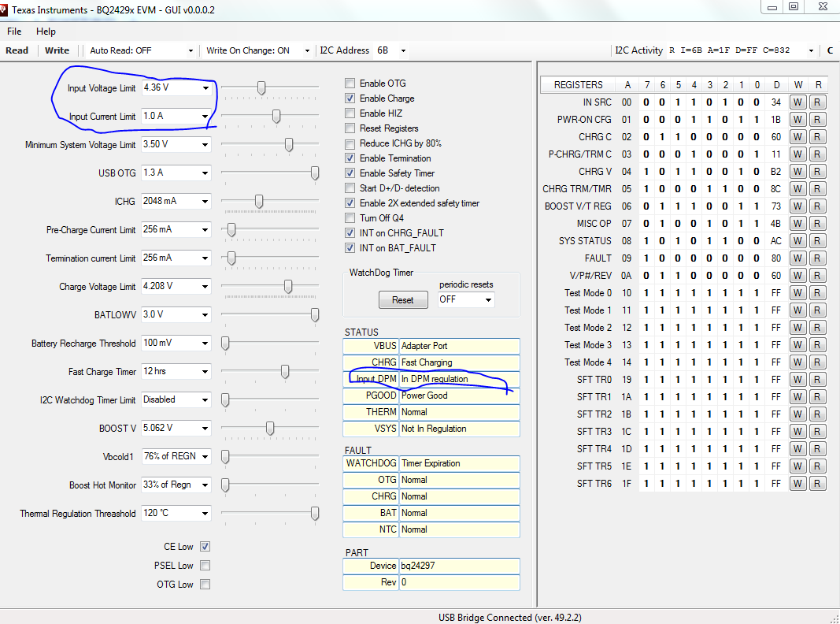840x624 pixels.
Task: Click the 'In DPM regulation' status value
Action: point(435,379)
